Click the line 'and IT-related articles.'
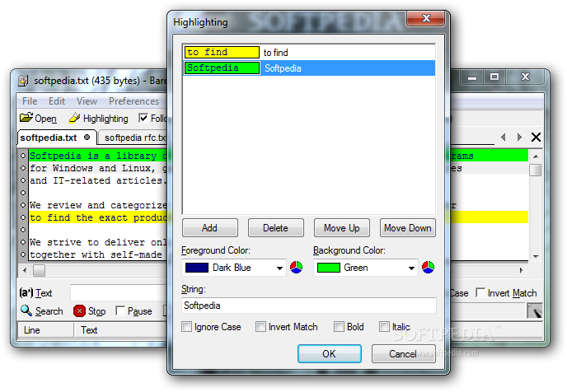This screenshot has height=392, width=567. click(98, 180)
